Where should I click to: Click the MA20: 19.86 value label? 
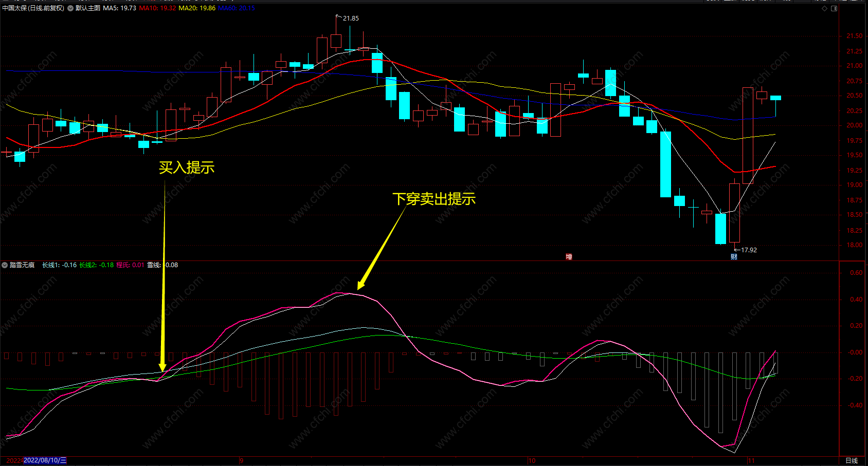click(x=197, y=8)
